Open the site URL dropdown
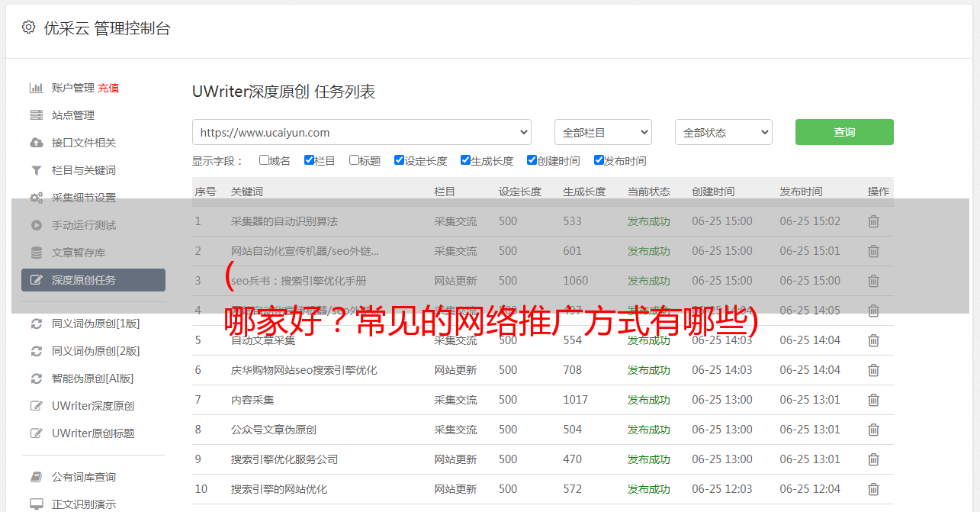 point(361,132)
